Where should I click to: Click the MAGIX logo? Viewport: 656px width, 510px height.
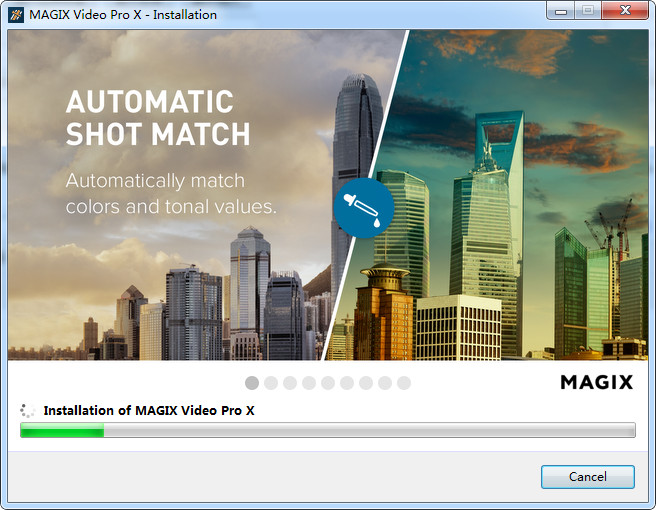coord(597,382)
